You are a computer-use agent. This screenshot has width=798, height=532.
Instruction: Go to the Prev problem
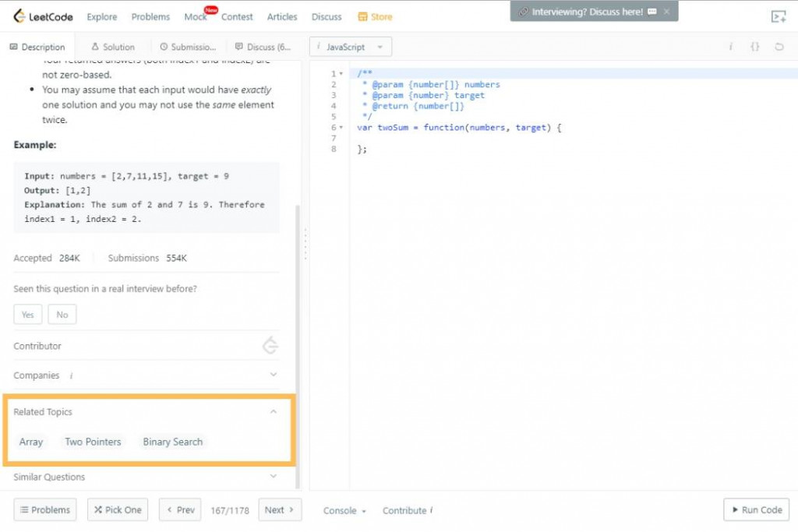[180, 509]
